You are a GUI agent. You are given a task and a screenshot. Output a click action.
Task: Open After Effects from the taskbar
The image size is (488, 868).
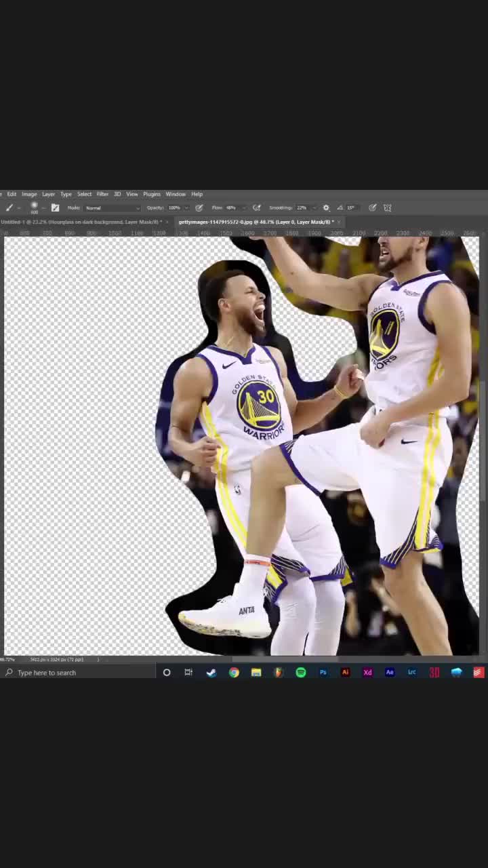[x=390, y=673]
